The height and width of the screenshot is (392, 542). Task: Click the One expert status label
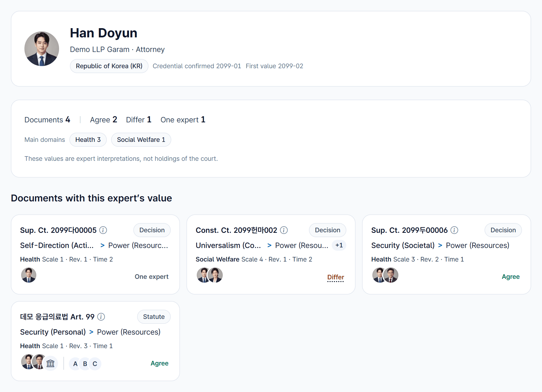coord(151,277)
